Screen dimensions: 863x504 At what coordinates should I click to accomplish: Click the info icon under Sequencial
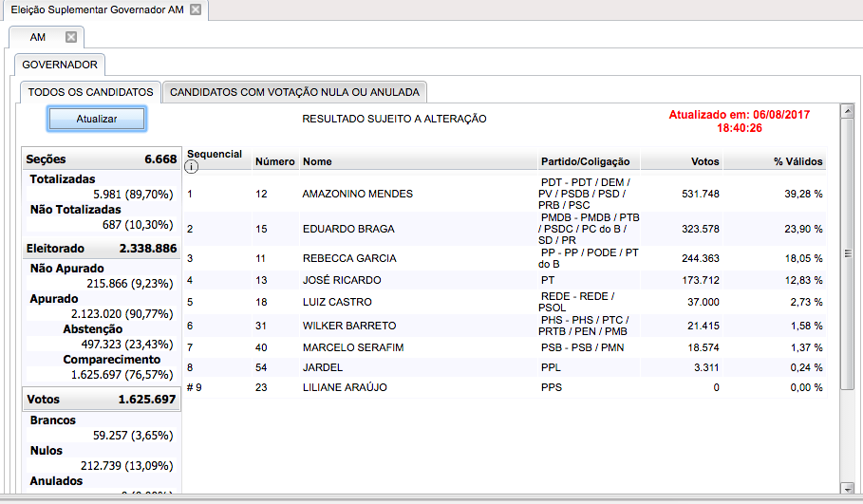[192, 168]
